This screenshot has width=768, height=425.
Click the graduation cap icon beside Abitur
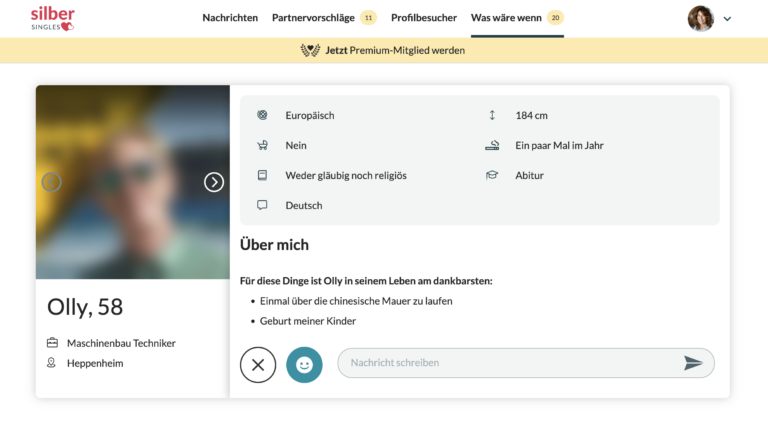(492, 175)
